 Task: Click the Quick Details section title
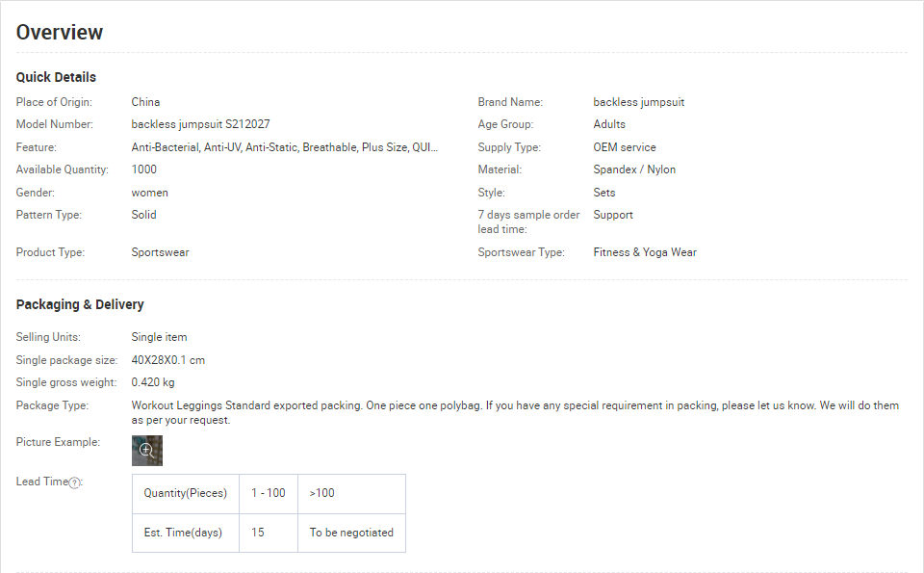point(56,77)
